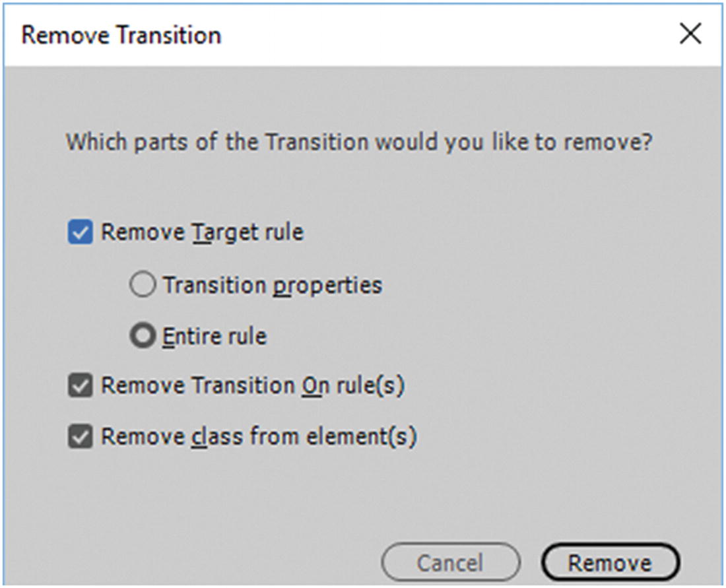Click the 'Remove Transition' title bar text
This screenshot has width=726, height=588.
point(121,35)
